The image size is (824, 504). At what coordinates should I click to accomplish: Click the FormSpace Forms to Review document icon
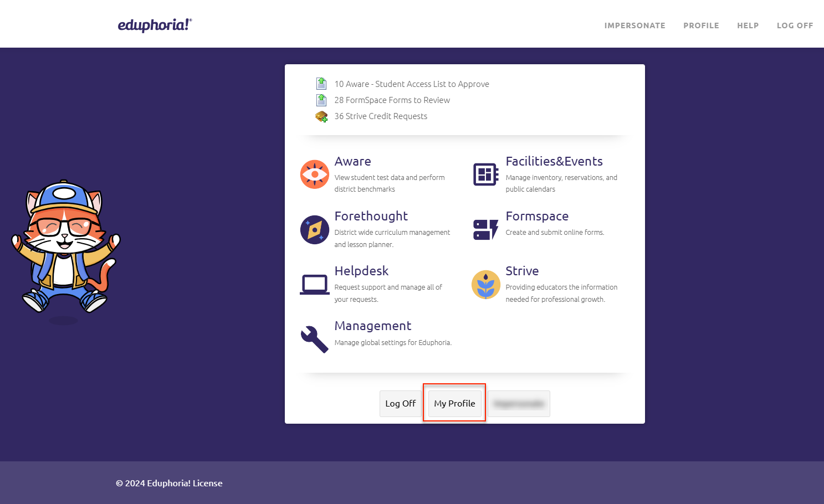coord(321,100)
